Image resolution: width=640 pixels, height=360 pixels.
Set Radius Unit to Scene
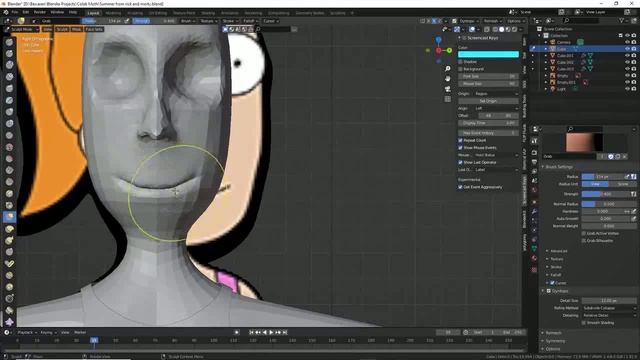[622, 184]
